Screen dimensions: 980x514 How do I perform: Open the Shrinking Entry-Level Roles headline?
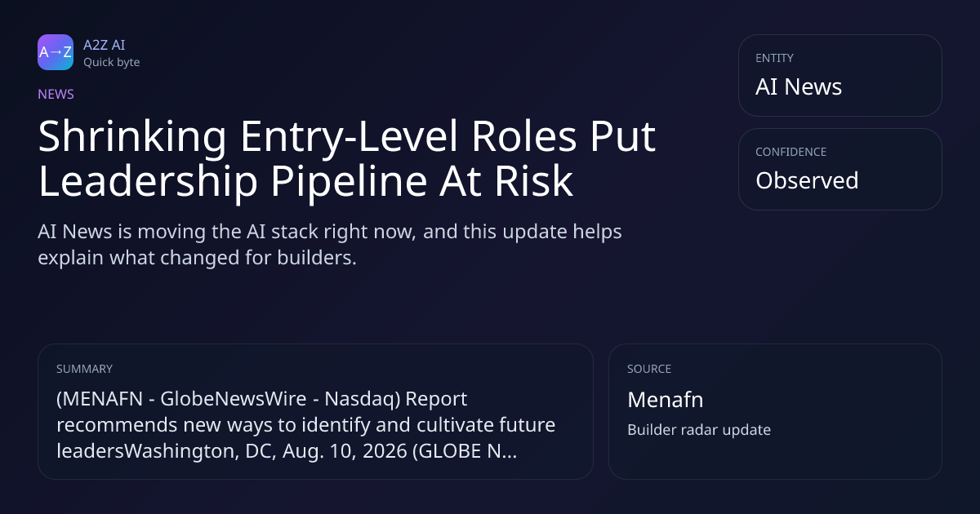347,159
